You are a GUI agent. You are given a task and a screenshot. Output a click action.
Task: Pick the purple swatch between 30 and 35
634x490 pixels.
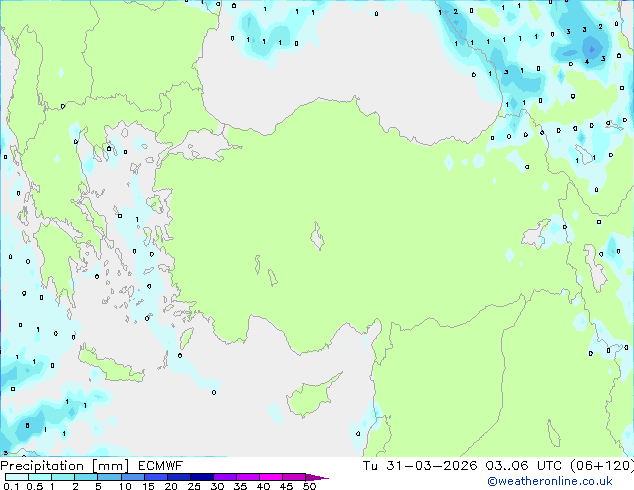click(225, 477)
